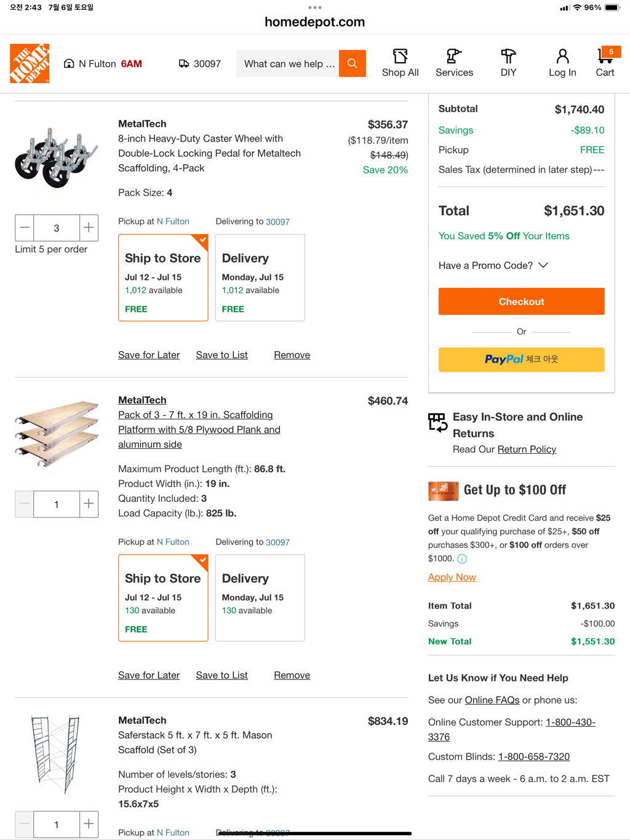Change delivery ZIP code 30097 in header
Viewport: 630px width, 840px height.
pos(200,64)
